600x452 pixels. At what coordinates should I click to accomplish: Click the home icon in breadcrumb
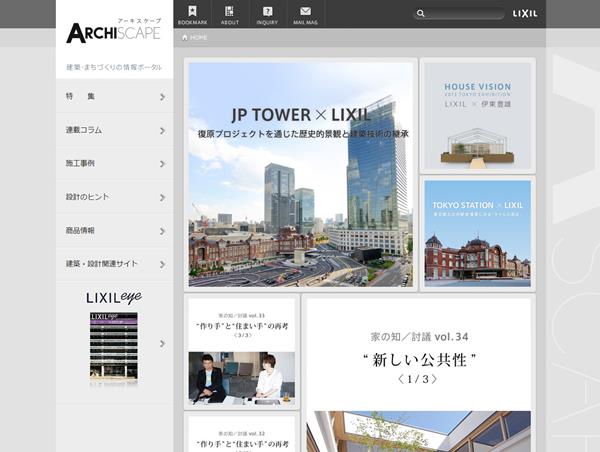[x=185, y=38]
